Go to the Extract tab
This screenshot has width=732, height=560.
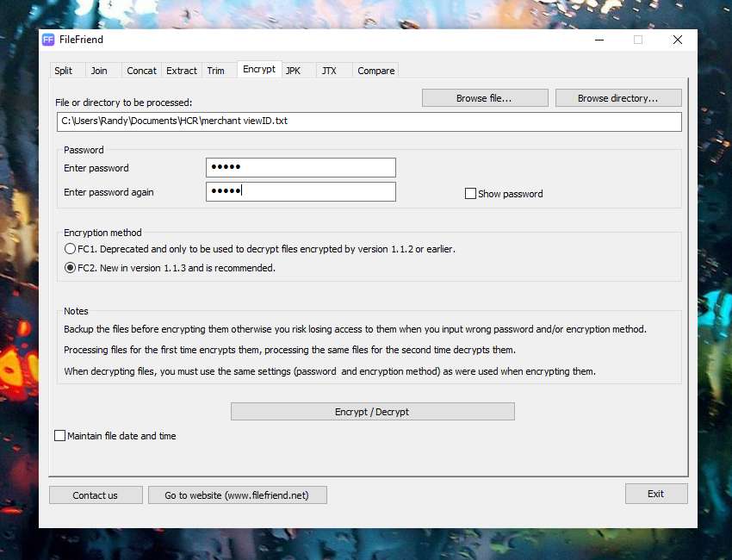182,71
